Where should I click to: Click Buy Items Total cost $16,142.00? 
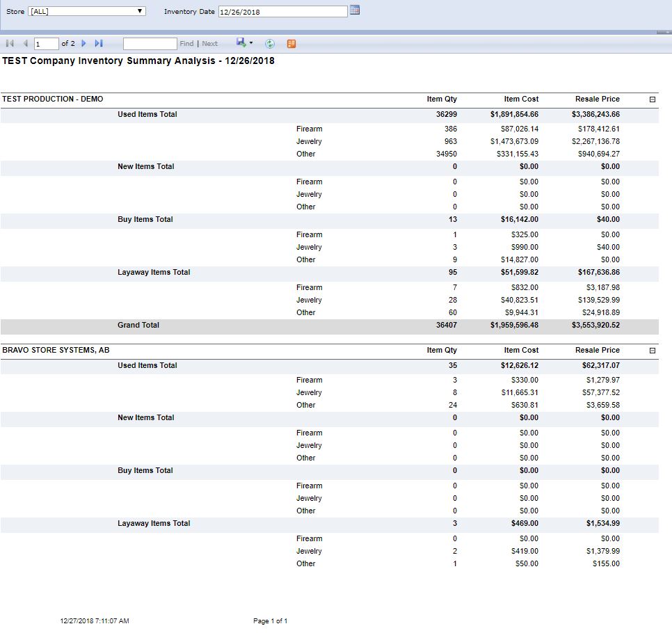tap(520, 219)
